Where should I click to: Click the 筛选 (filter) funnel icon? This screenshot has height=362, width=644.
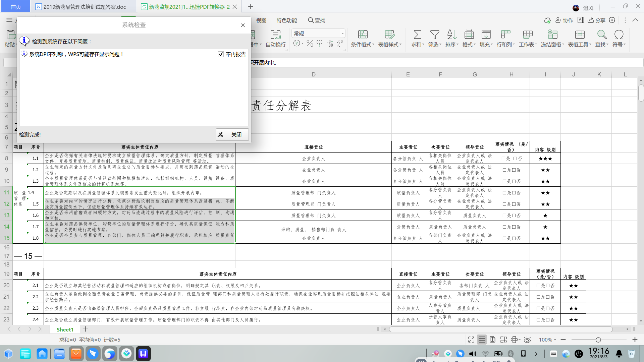pyautogui.click(x=434, y=35)
